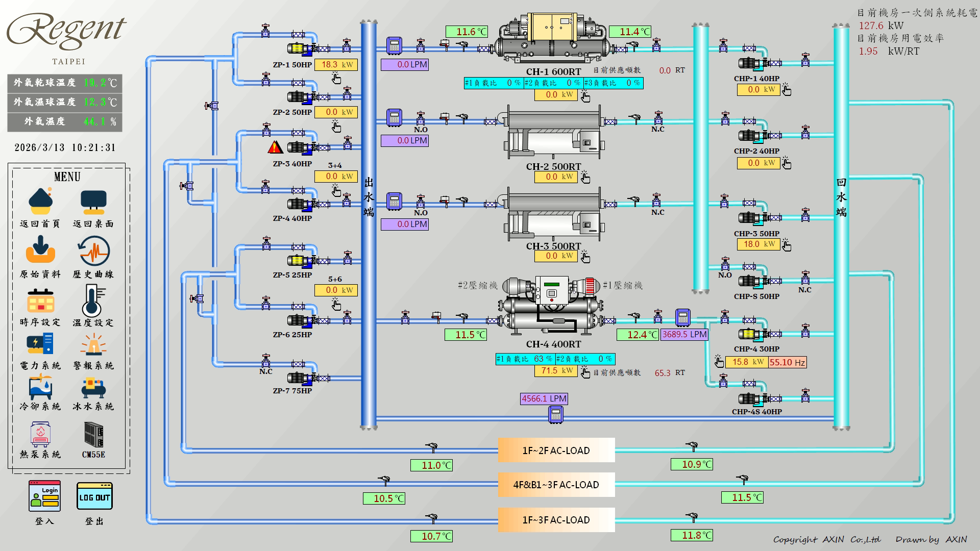Viewport: 980px width, 551px height.
Task: Click the 1F~2F AC-LOAD block
Action: click(556, 450)
